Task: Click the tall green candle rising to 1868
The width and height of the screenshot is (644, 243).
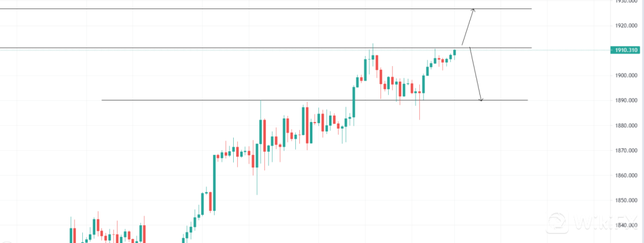Action: 215,179
